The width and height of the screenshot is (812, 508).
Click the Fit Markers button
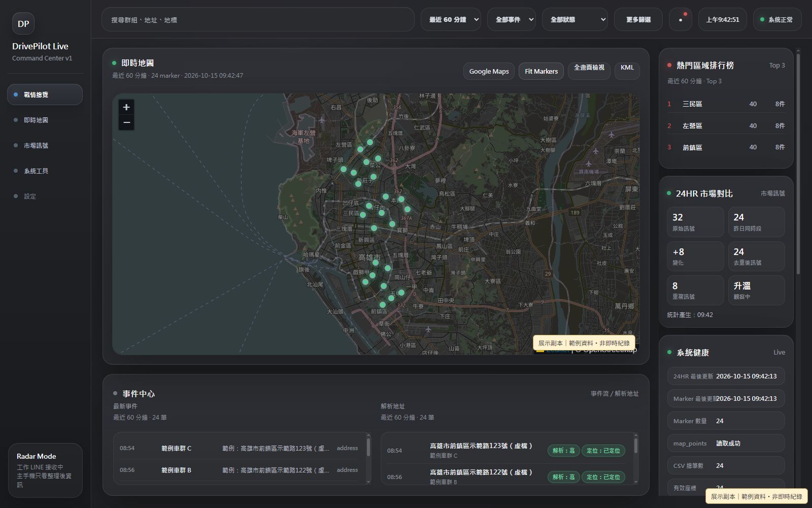point(541,71)
